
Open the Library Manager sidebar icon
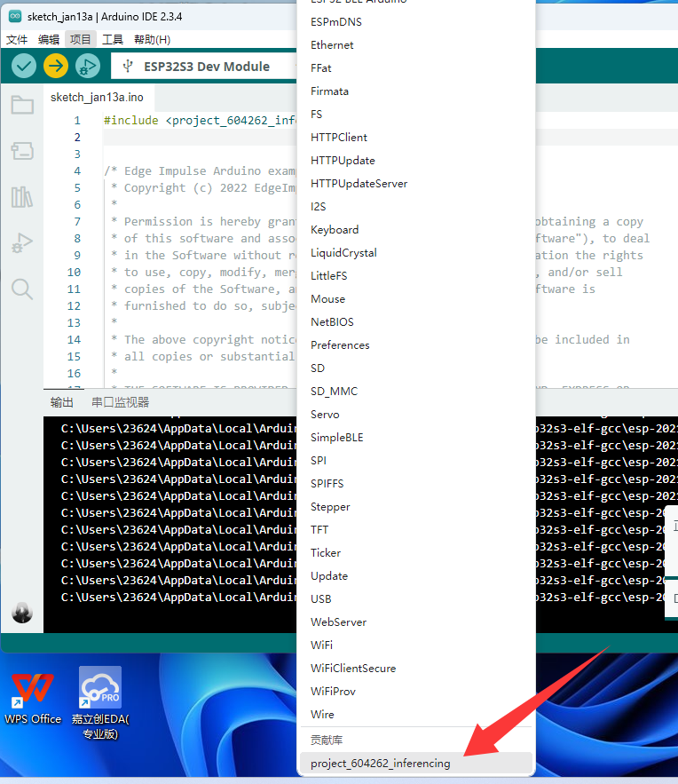(22, 197)
